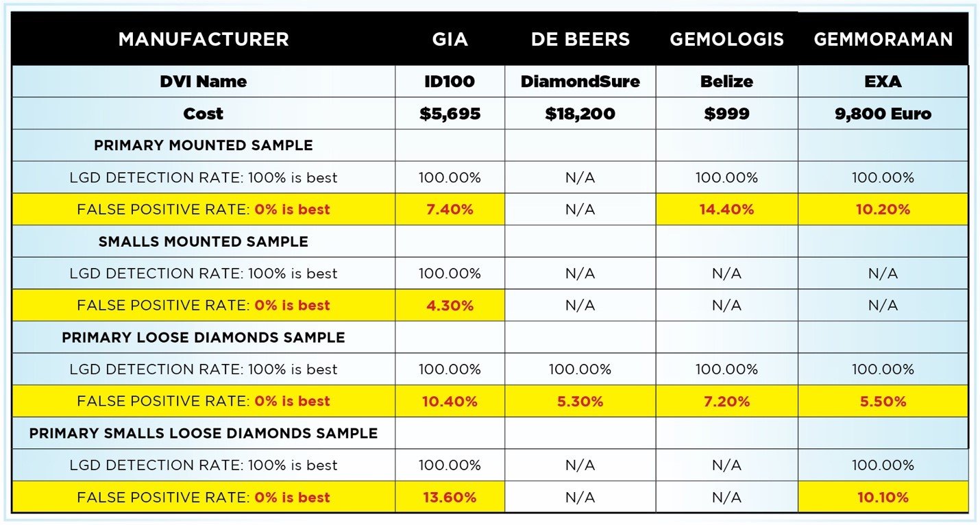This screenshot has width=980, height=525.
Task: Select the 13.60% GIA false positive cell
Action: click(x=450, y=498)
